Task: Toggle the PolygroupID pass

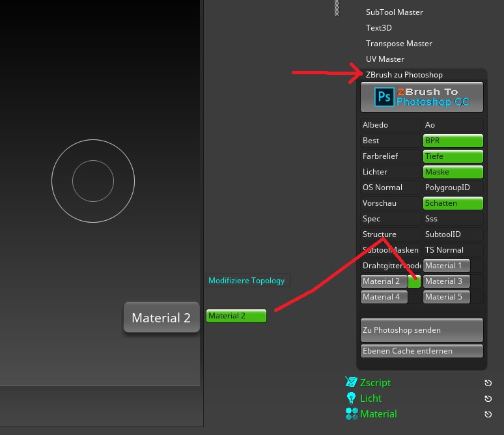Action: point(453,188)
